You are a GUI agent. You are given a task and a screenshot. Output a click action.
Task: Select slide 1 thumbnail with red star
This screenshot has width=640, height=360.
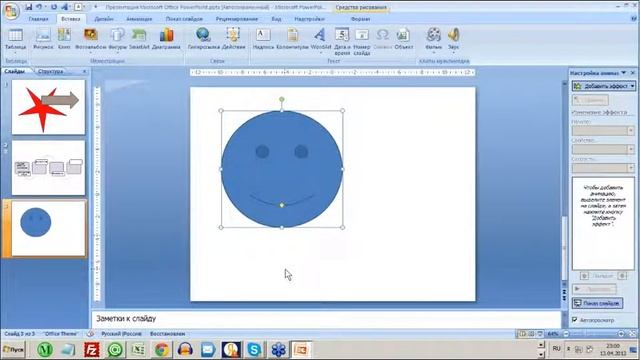point(49,107)
